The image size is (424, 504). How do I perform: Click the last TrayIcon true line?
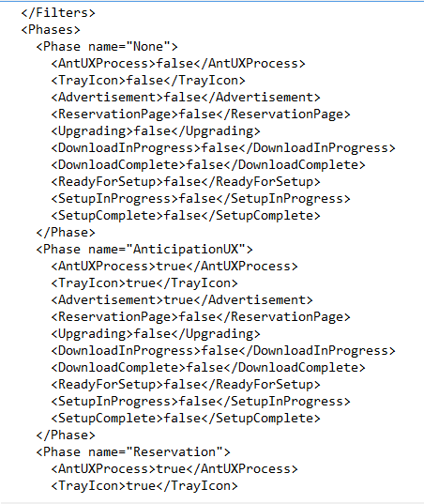click(144, 485)
